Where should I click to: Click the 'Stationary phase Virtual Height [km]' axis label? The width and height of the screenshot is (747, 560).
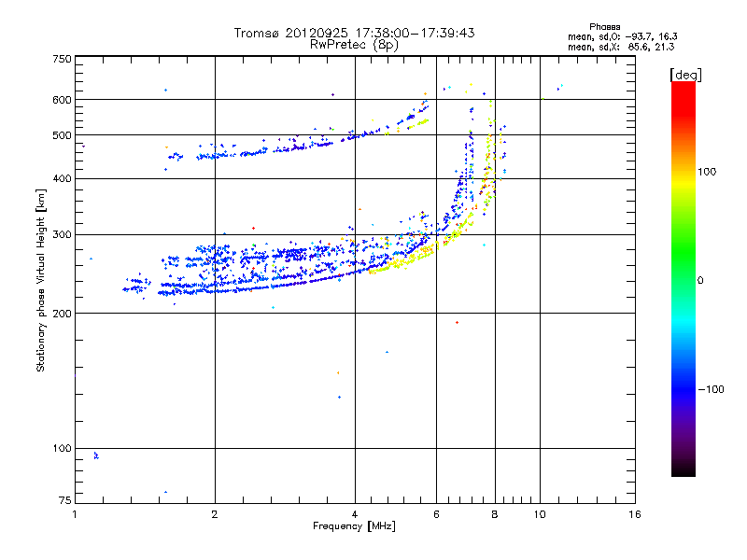tap(41, 281)
